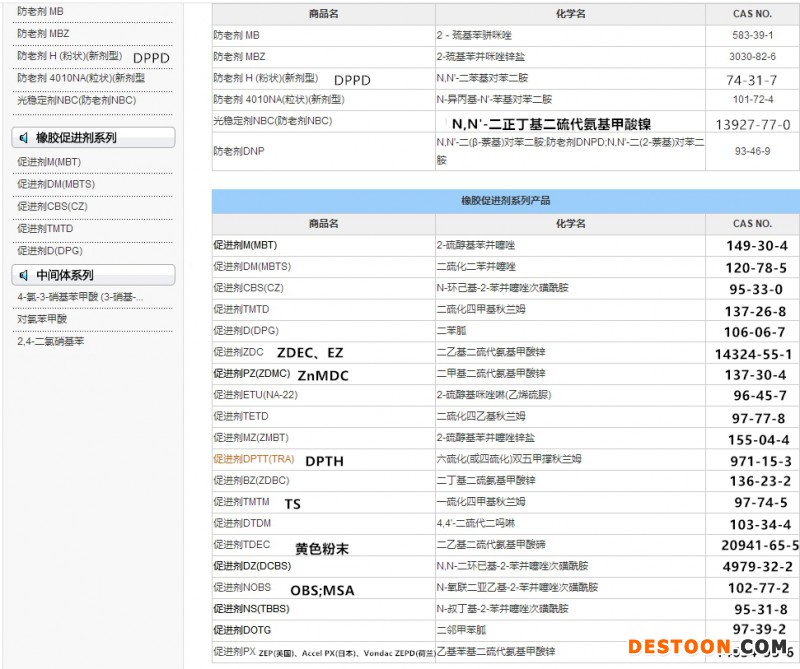Select 对氯苯甲酸 in the intermediates list
This screenshot has width=800, height=669.
pos(42,319)
